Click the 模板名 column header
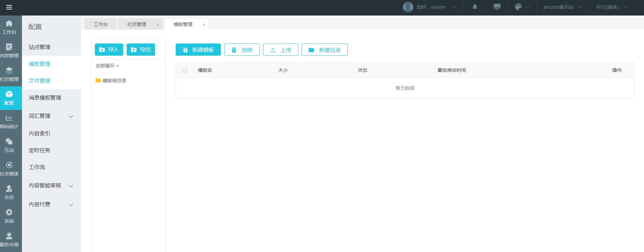Screen dimensions: 644x252 pos(205,70)
